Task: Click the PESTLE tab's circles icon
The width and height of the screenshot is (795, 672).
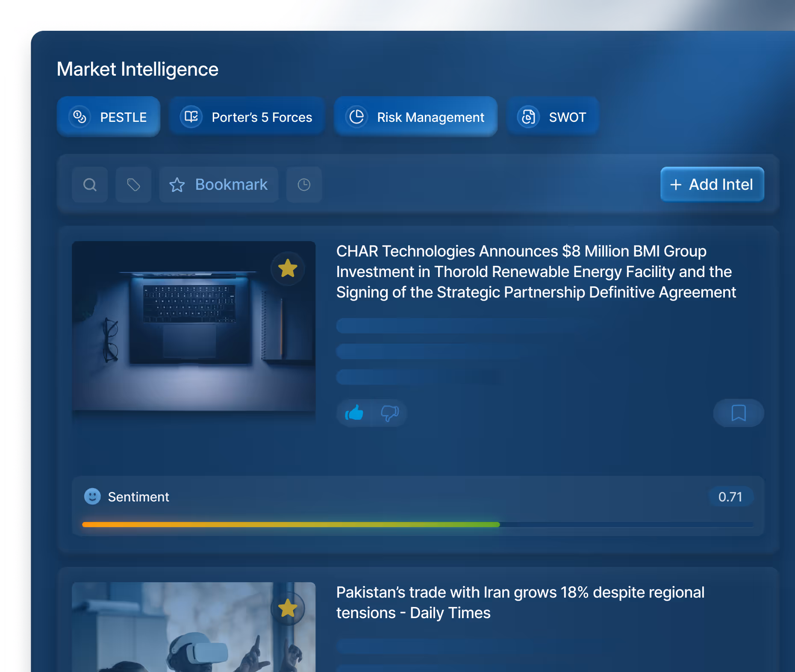Action: [79, 117]
